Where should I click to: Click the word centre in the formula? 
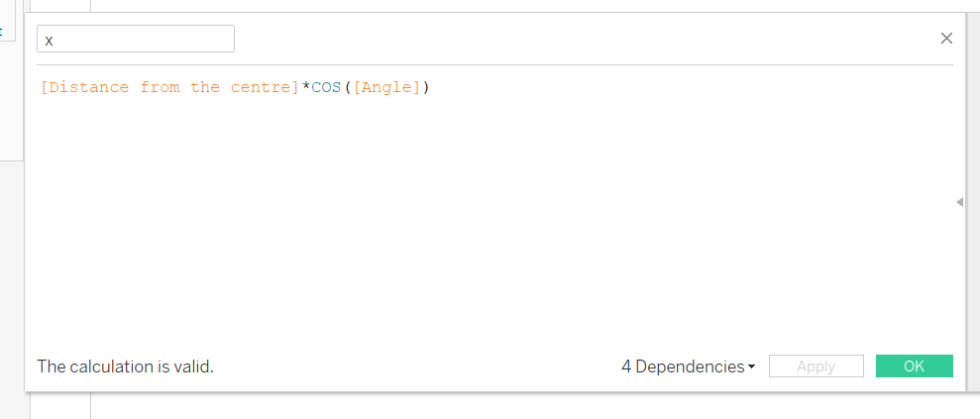pyautogui.click(x=260, y=87)
